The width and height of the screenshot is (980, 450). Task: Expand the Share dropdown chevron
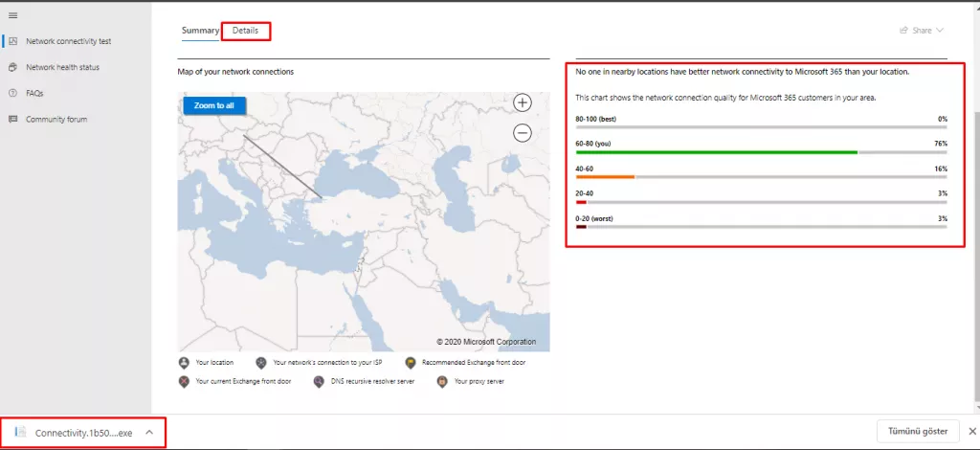click(940, 31)
